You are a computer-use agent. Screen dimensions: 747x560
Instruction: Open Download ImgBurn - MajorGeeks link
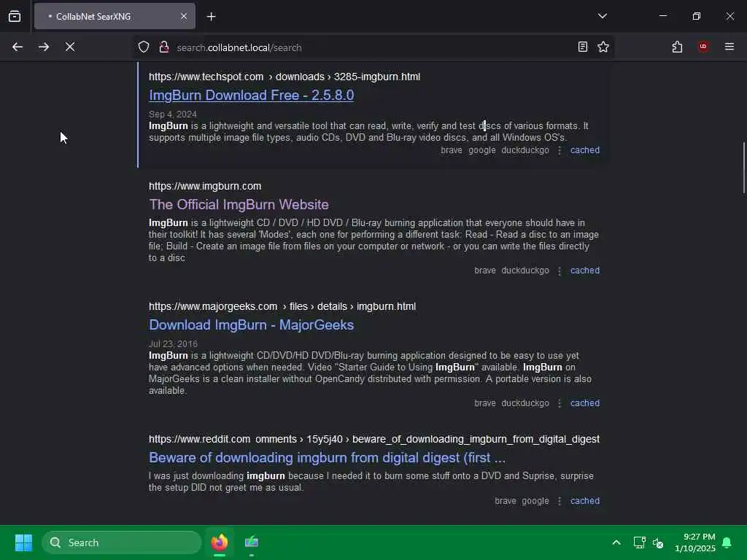point(251,325)
